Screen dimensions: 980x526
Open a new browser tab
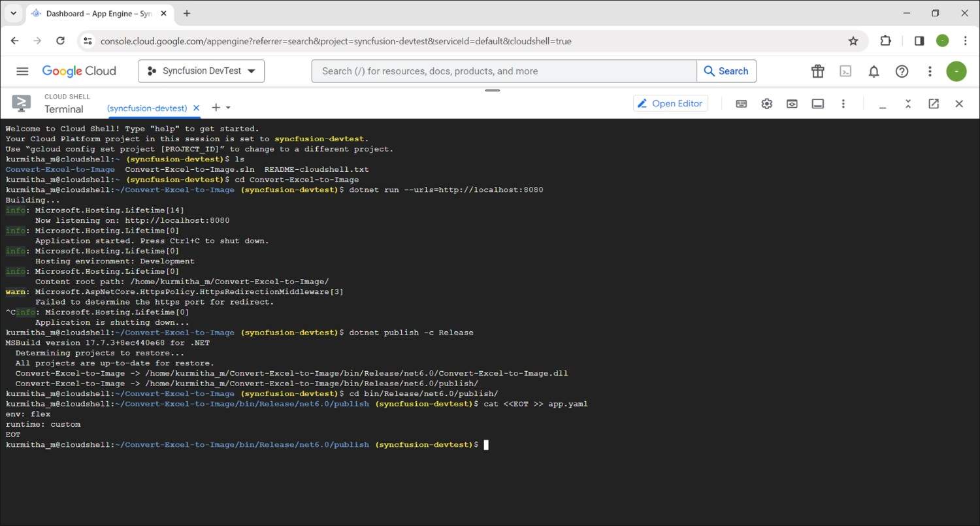(187, 13)
